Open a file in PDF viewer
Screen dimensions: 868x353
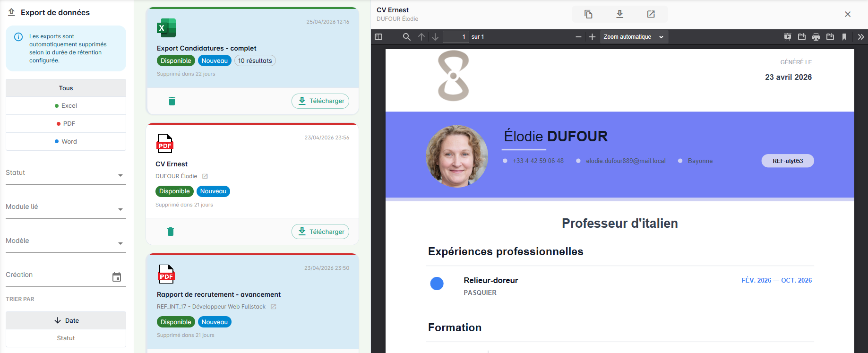[x=802, y=37]
